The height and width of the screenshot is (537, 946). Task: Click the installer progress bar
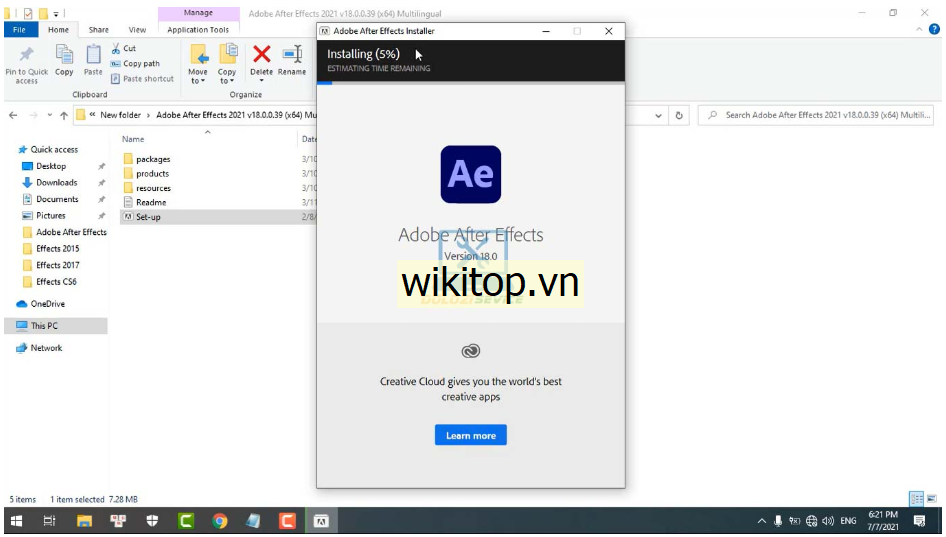coord(471,83)
